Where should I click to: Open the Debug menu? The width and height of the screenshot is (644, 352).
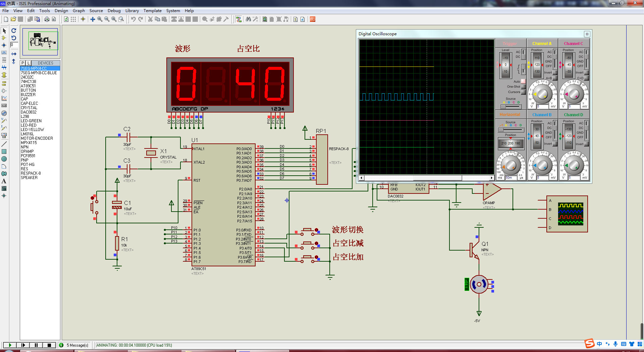coord(114,11)
